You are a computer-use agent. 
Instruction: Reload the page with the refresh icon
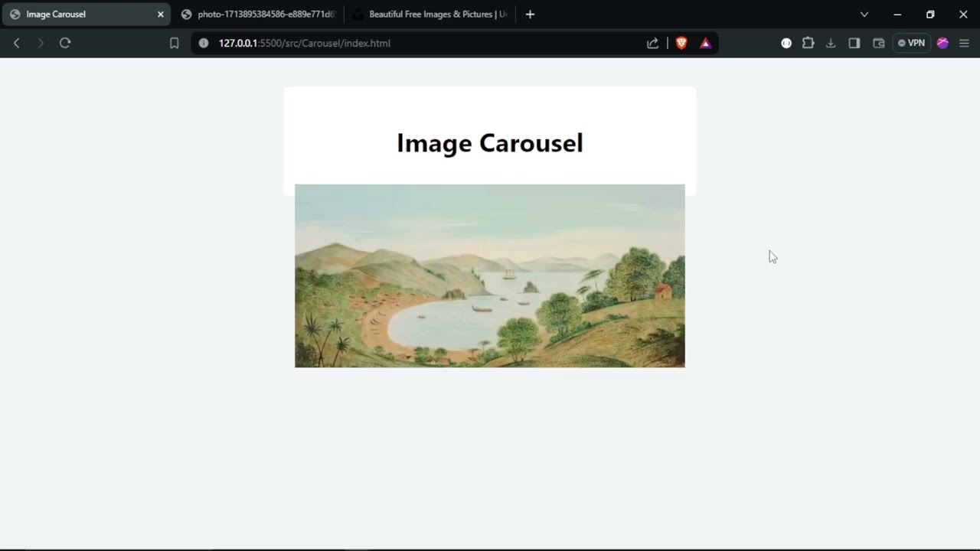tap(65, 43)
